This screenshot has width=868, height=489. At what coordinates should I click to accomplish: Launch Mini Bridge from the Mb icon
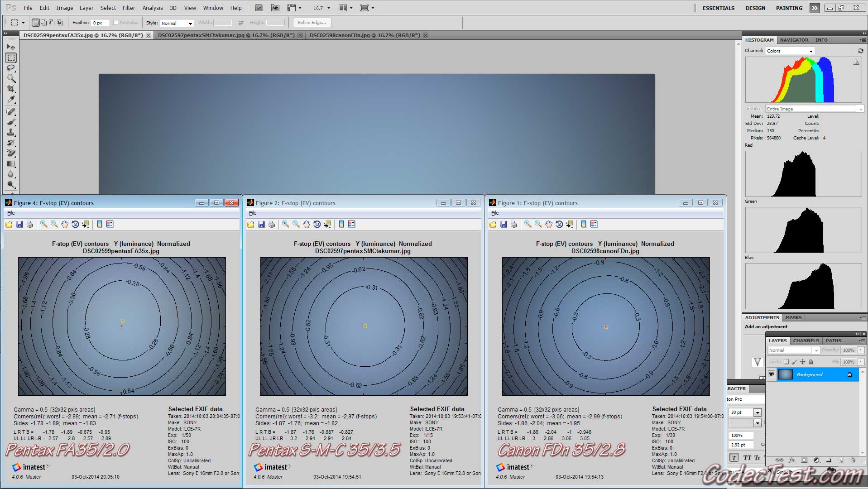pyautogui.click(x=275, y=8)
